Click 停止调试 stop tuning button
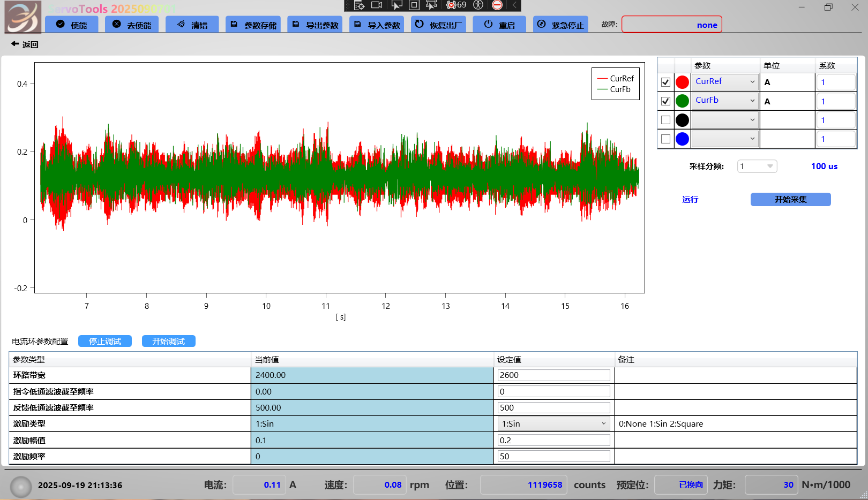This screenshot has width=868, height=500. 105,341
